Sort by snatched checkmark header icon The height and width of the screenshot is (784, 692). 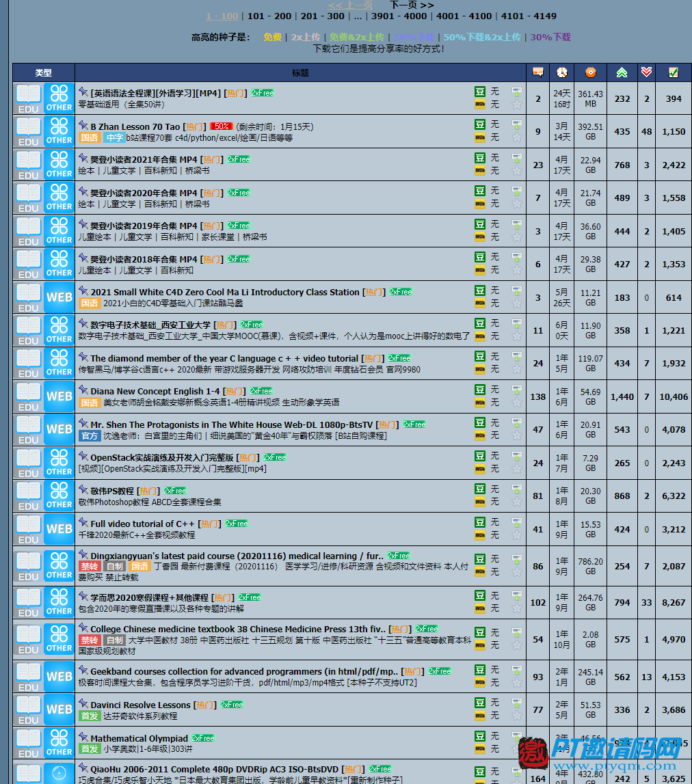[674, 72]
